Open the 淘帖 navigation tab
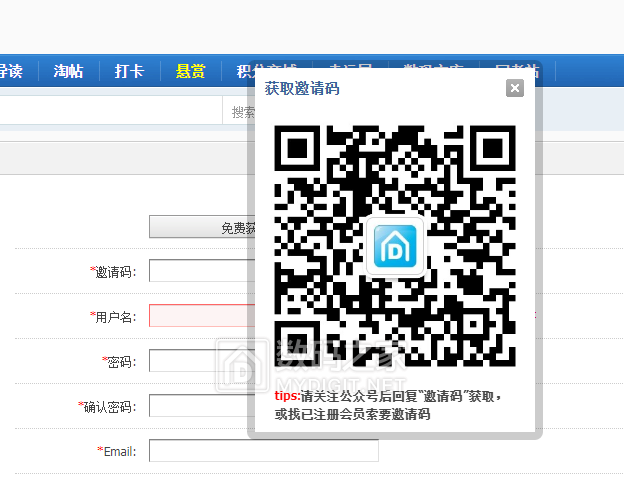This screenshot has width=624, height=487. [68, 71]
